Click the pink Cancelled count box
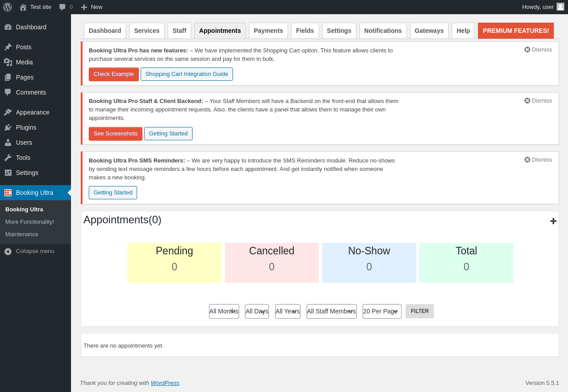This screenshot has width=568, height=392. pyautogui.click(x=272, y=263)
